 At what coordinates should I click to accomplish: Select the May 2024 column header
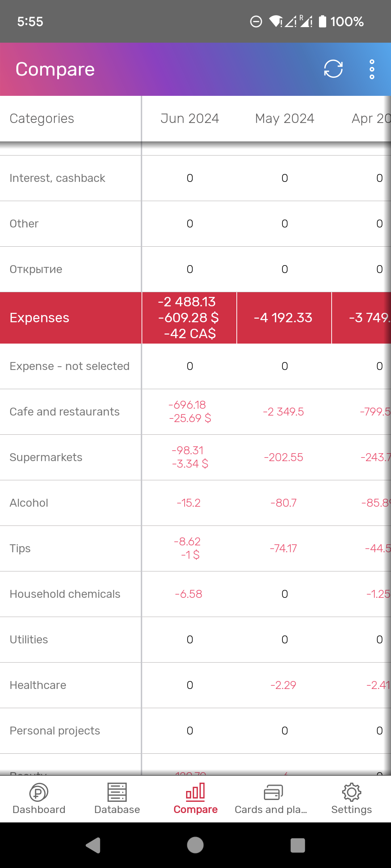(285, 119)
